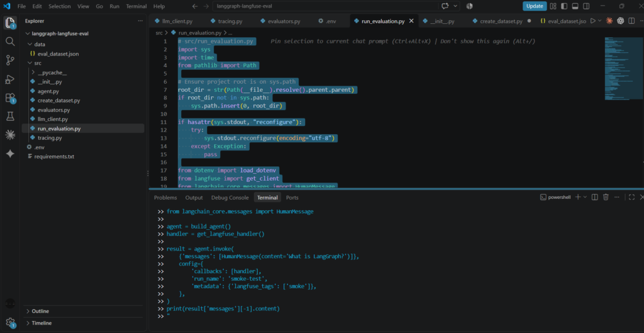The width and height of the screenshot is (644, 333).
Task: Open the chat icon in title bar
Action: pyautogui.click(x=445, y=6)
